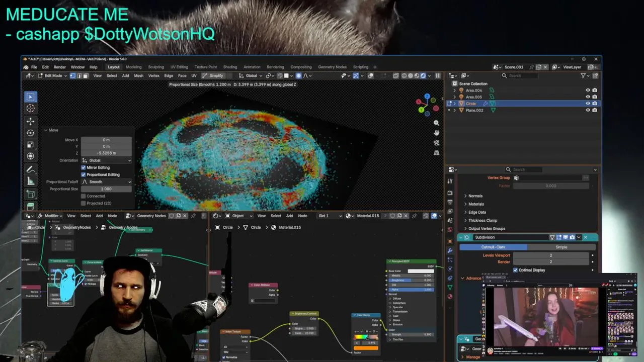Click the outliner filter funnel icon
This screenshot has height=362, width=644.
point(584,76)
